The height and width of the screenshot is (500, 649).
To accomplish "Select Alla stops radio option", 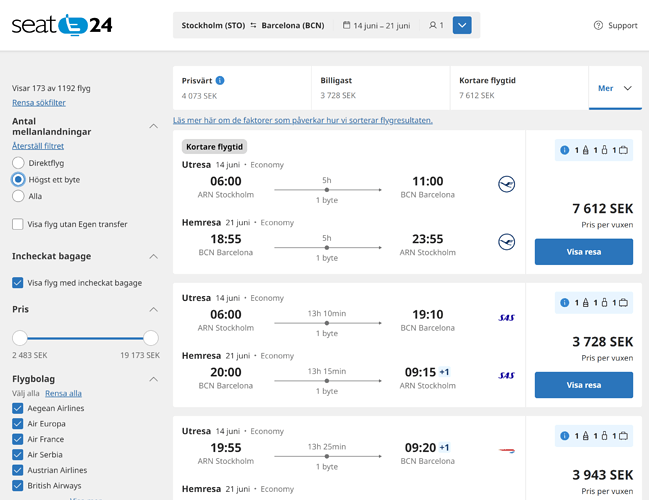I will [x=18, y=196].
